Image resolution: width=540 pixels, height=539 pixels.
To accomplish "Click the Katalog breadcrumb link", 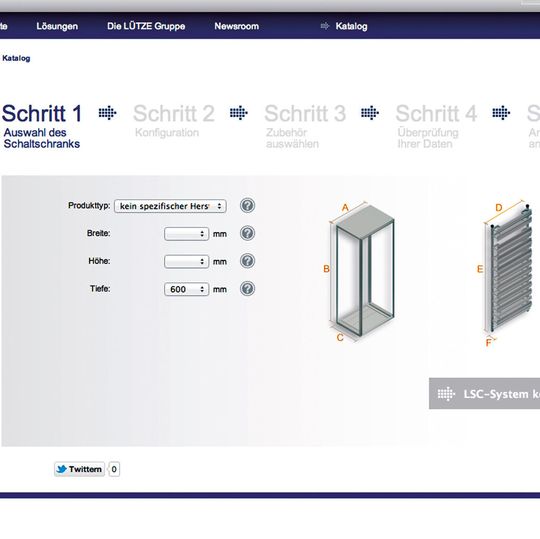I will pos(16,58).
